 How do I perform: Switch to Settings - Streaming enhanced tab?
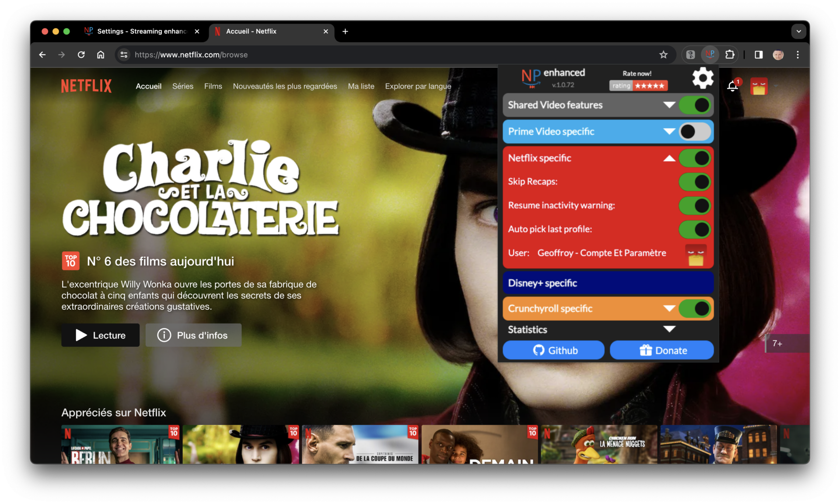(141, 31)
